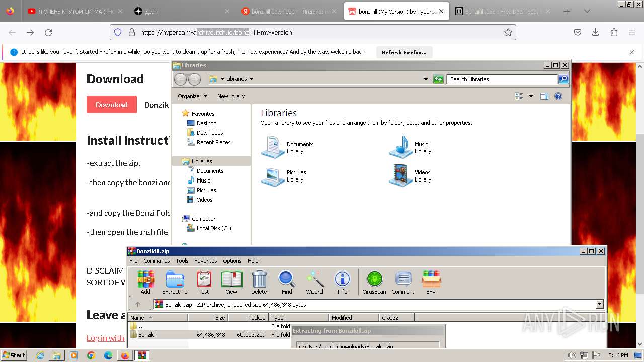
Task: Click New library in Explorer toolbar
Action: [x=231, y=96]
